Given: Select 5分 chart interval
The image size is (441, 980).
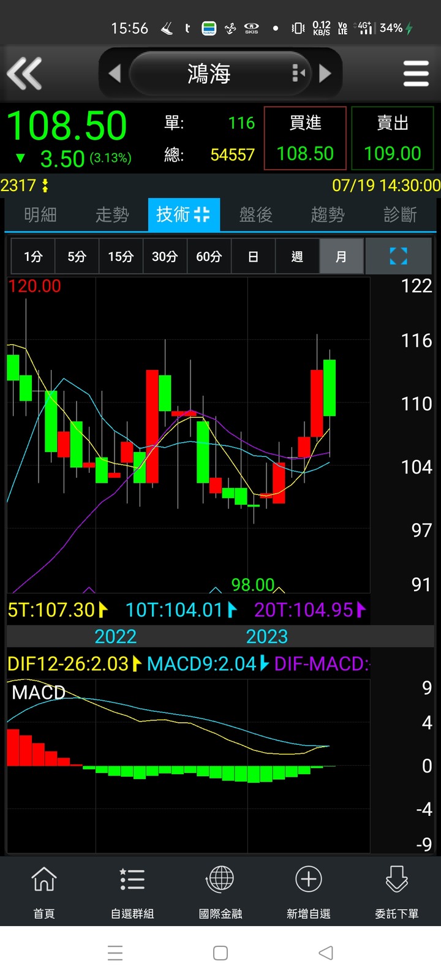Looking at the screenshot, I should coord(77,256).
